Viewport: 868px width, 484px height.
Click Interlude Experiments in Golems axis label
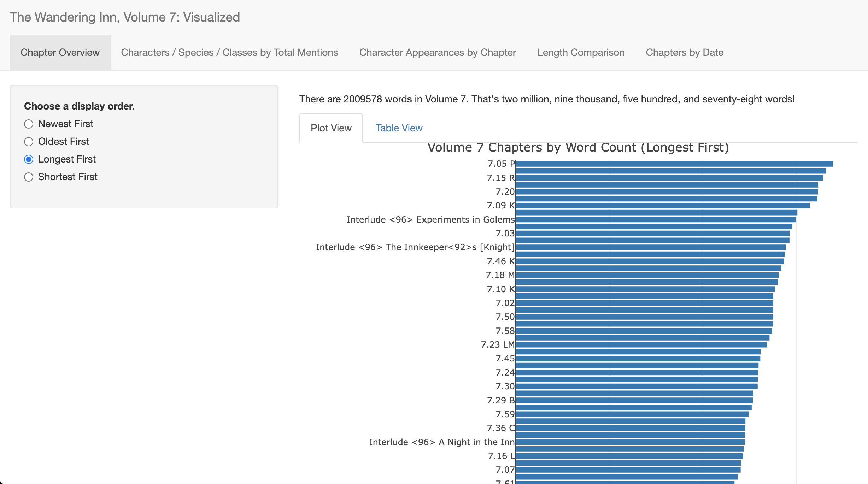click(x=430, y=219)
